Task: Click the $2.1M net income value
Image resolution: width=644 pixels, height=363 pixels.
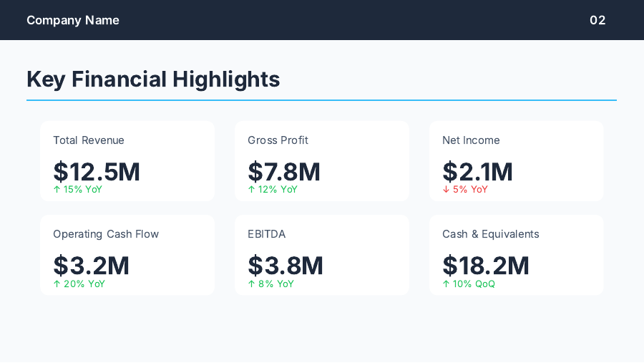Action: [x=477, y=172]
